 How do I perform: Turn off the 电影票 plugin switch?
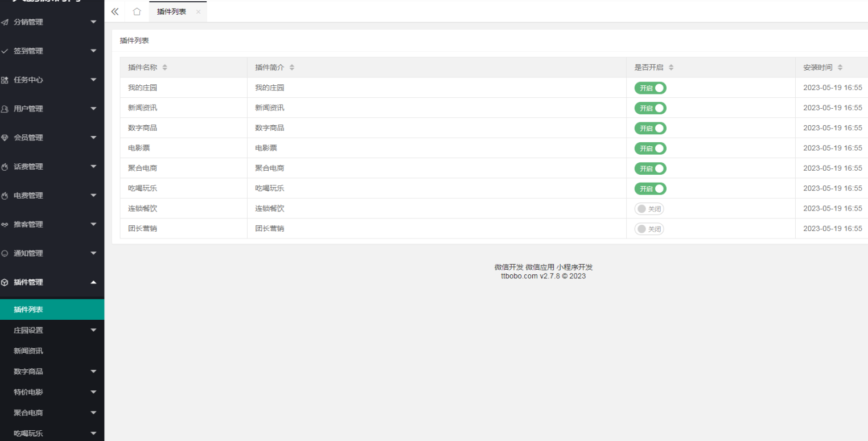[x=651, y=149]
